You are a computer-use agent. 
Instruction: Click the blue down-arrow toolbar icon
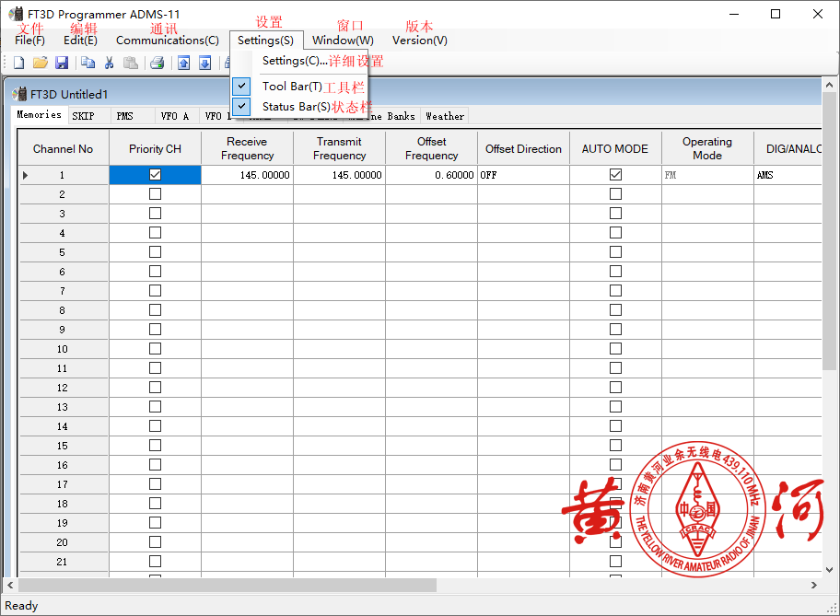[x=204, y=63]
